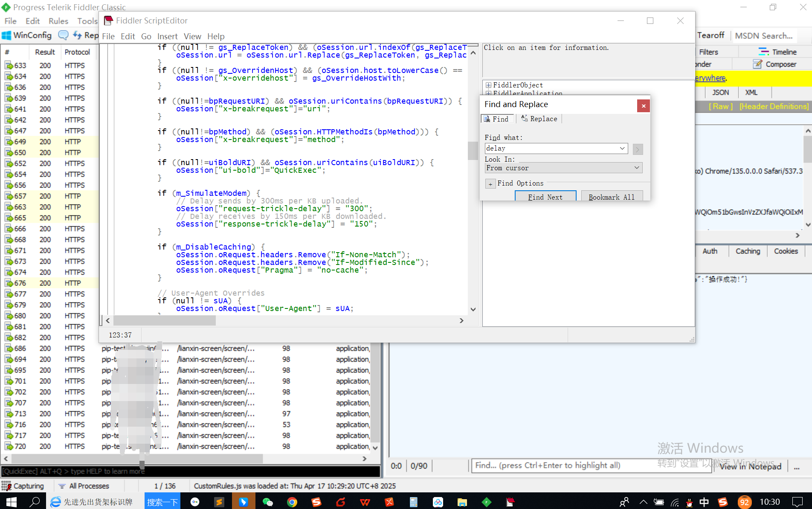812x509 pixels.
Task: Click the session 633 row icon
Action: tap(9, 65)
